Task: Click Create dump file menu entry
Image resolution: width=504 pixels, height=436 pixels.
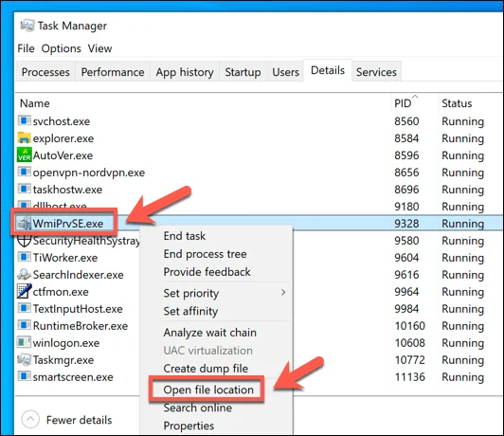Action: (x=206, y=369)
